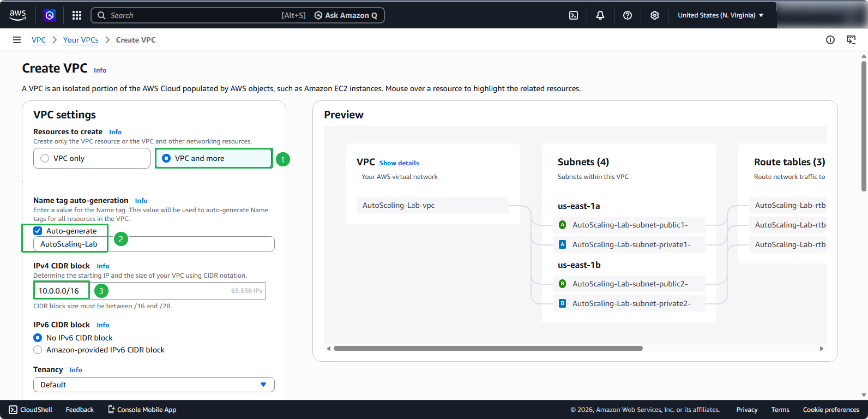Open Info link for Tenancy
The width and height of the screenshot is (868, 419).
[76, 370]
